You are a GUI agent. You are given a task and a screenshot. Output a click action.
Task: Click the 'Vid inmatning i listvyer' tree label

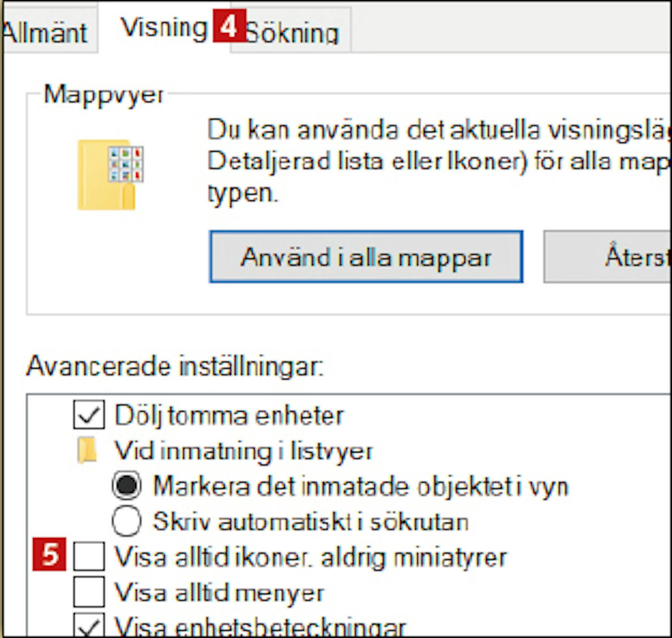coord(243,451)
